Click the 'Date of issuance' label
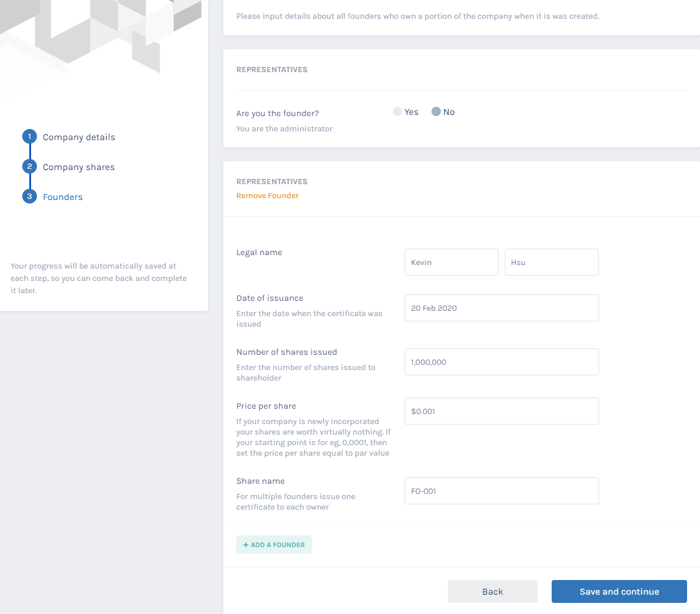Viewport: 700px width, 614px height. coord(270,298)
